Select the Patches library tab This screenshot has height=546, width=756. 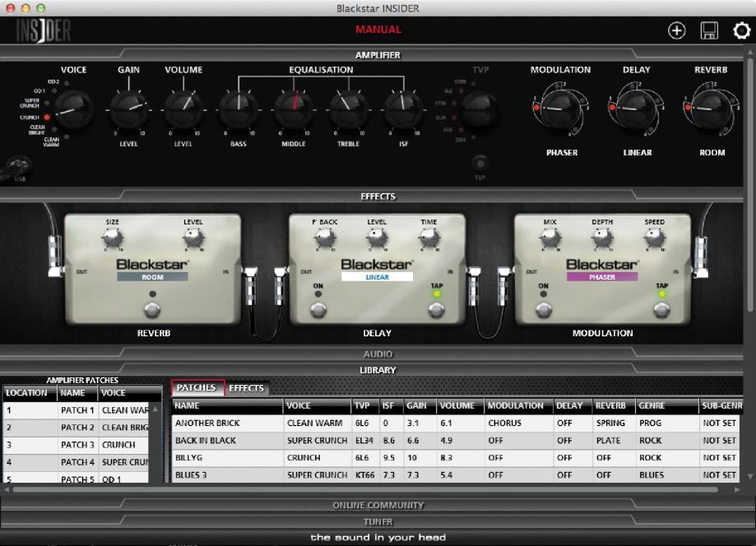click(x=197, y=388)
